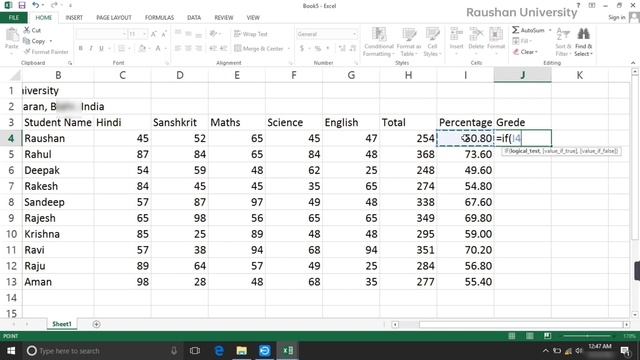Open Microsoft Edge from taskbar

point(219,351)
